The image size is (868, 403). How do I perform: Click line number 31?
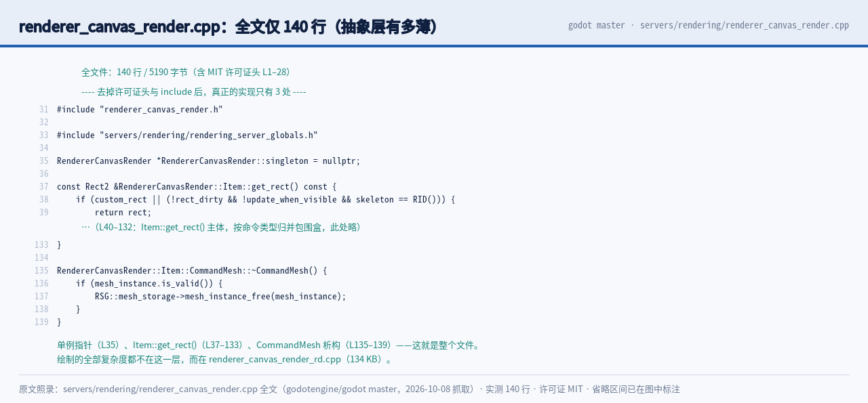pyautogui.click(x=43, y=110)
